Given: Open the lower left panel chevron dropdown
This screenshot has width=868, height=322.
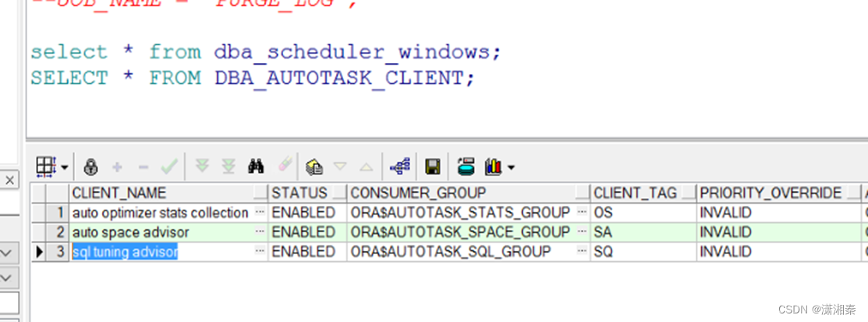Looking at the screenshot, I should [7, 277].
